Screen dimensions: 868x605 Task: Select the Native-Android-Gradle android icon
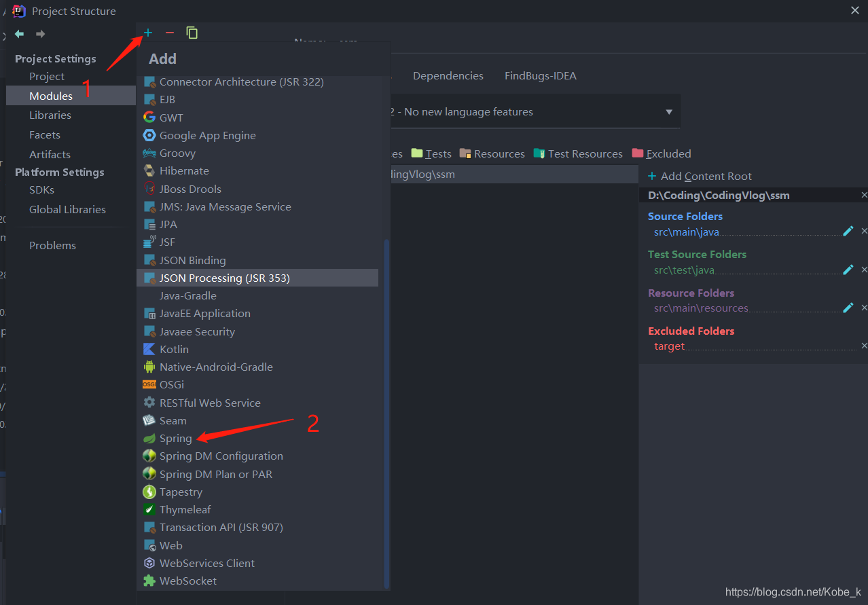pos(149,367)
